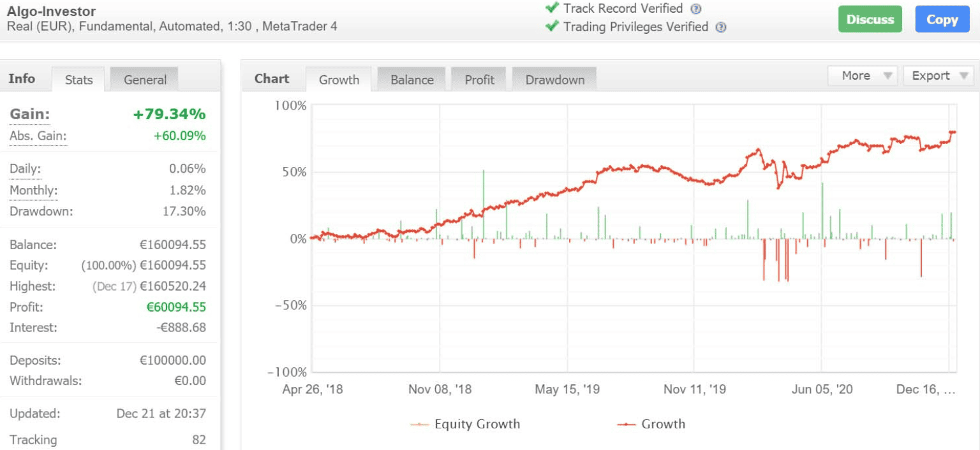Switch to the Stats tab
This screenshot has height=450, width=980.
(78, 80)
